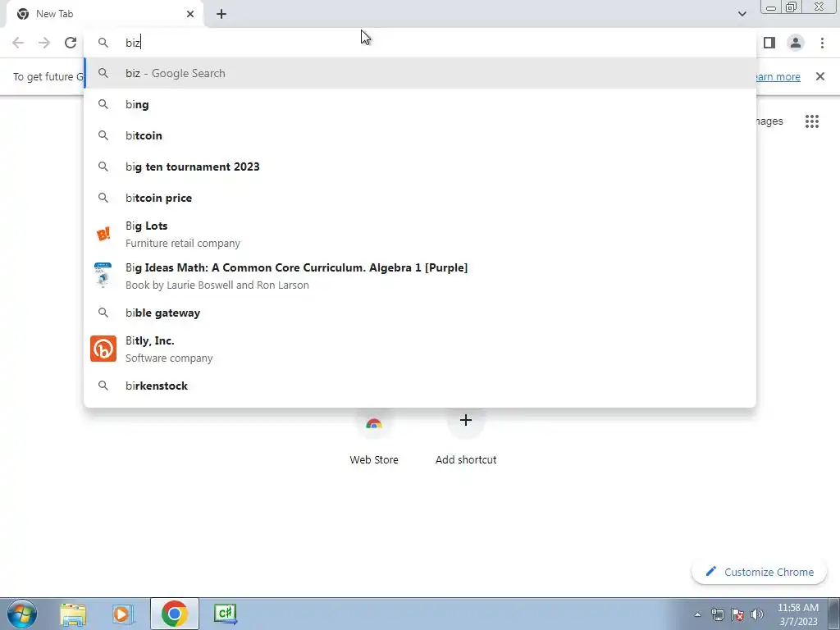Dismiss the info bar with the X
The width and height of the screenshot is (840, 630).
(x=819, y=76)
